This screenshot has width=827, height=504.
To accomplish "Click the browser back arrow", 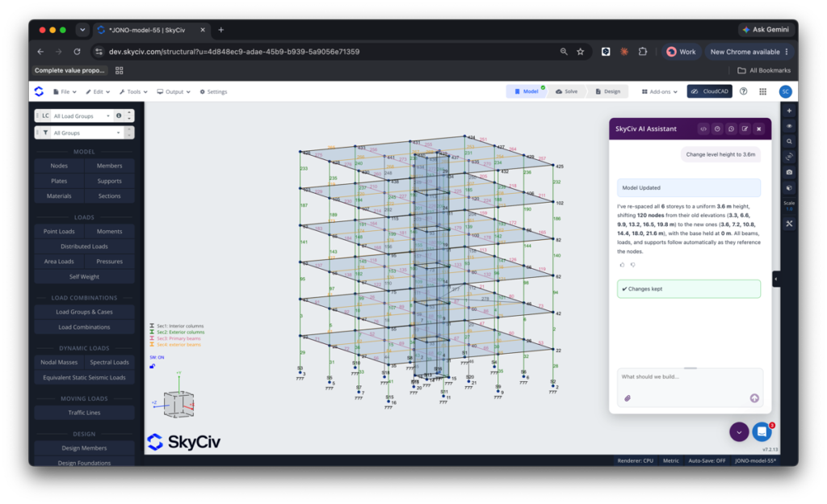I will click(x=40, y=52).
